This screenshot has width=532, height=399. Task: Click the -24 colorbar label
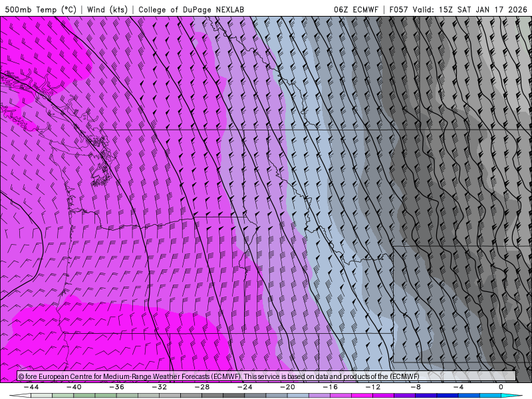(x=245, y=387)
